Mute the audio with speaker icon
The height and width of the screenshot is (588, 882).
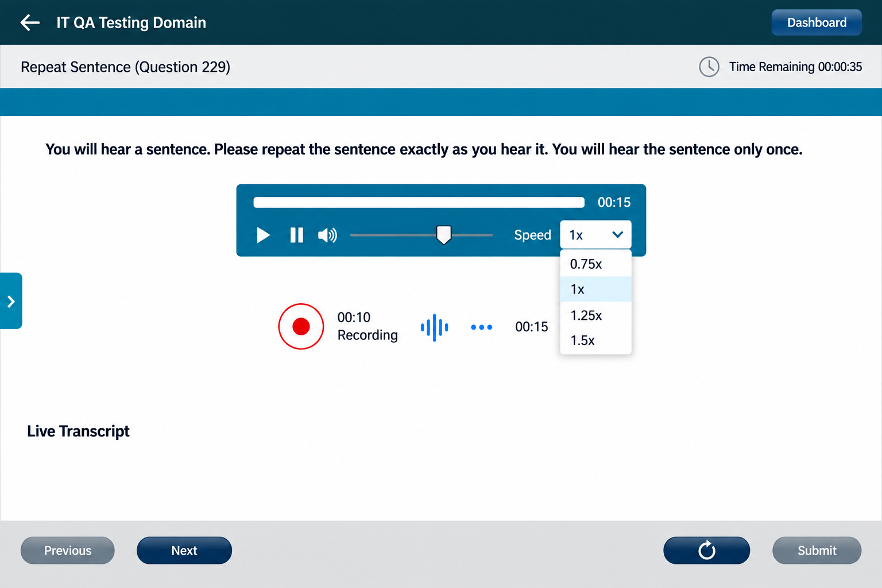327,235
